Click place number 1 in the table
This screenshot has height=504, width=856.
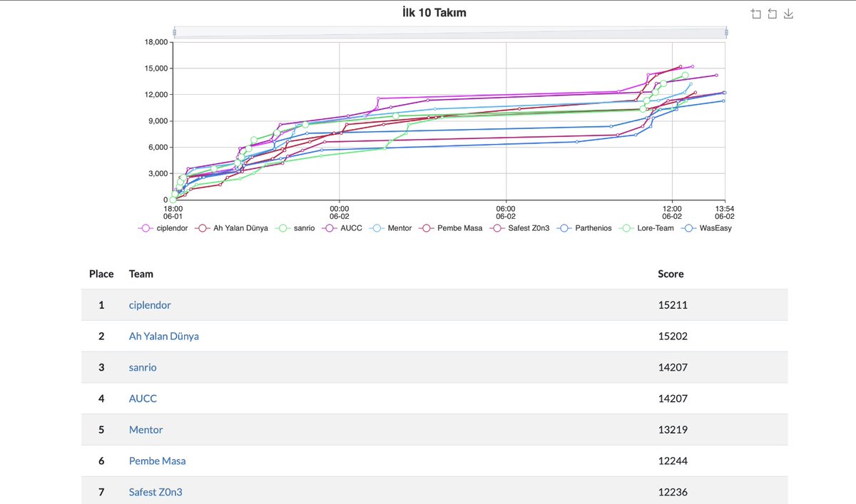[x=101, y=304]
